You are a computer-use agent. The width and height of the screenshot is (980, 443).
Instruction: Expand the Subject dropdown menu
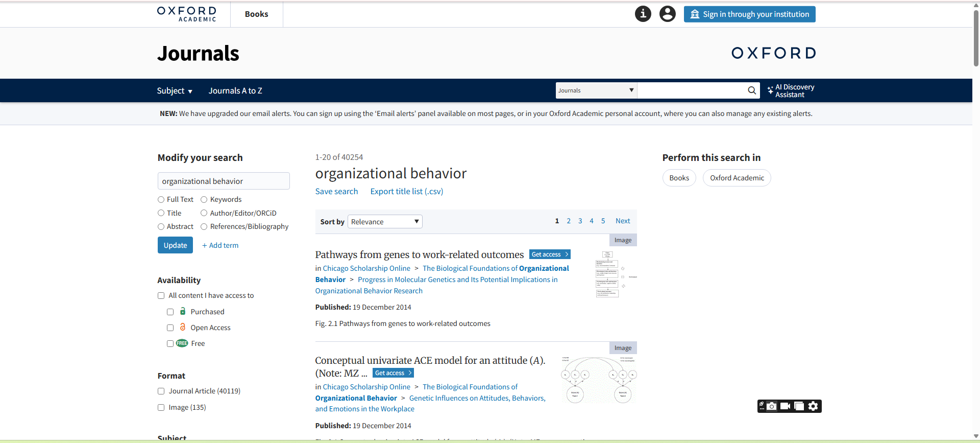pyautogui.click(x=175, y=91)
